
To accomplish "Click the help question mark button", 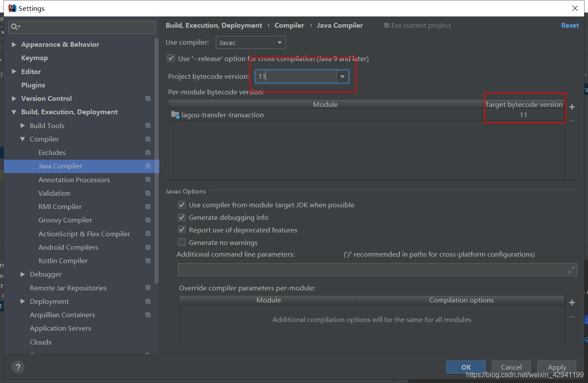I will [x=18, y=367].
